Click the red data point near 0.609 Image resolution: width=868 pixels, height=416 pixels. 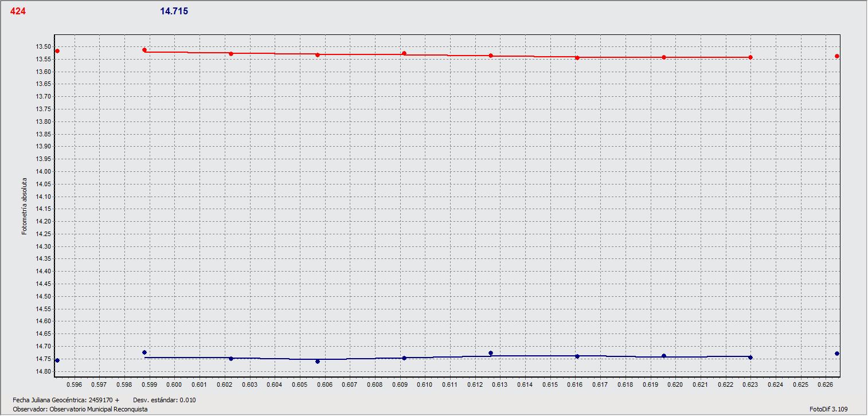[x=404, y=53]
